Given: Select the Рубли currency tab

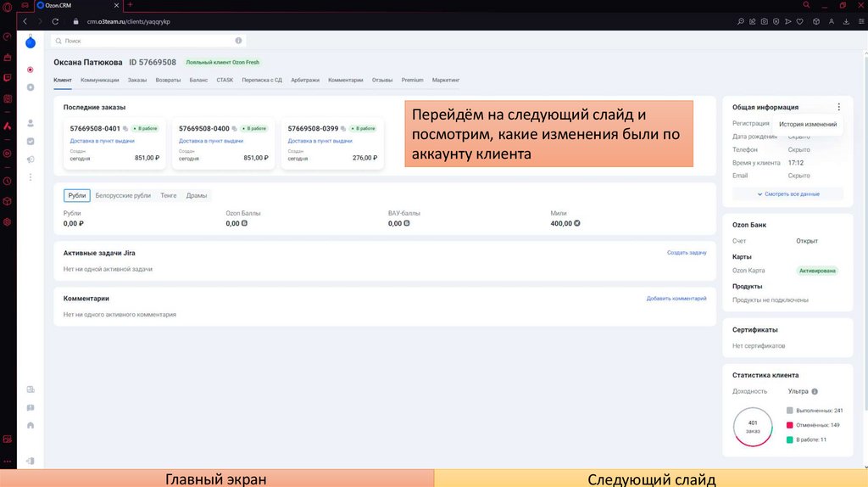Looking at the screenshot, I should click(77, 196).
